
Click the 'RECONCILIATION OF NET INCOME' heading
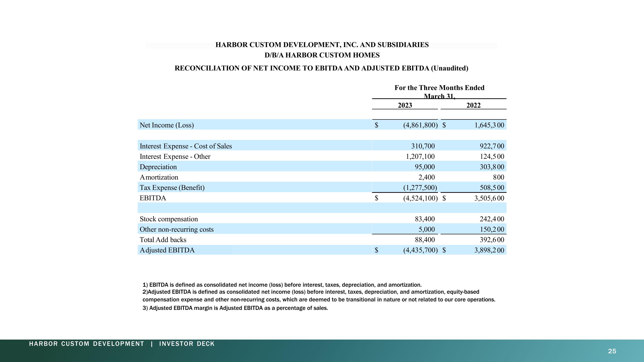(x=321, y=68)
